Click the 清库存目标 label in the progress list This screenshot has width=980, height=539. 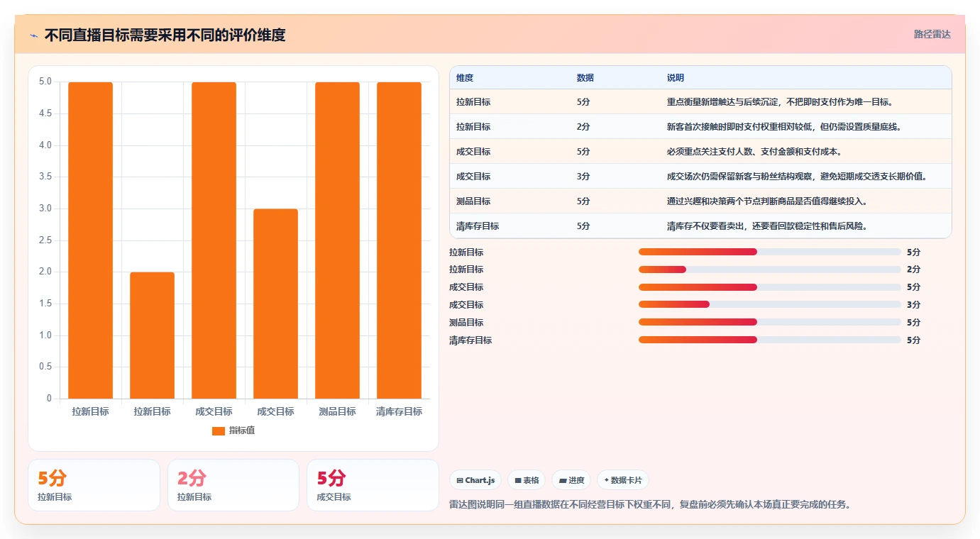pos(470,340)
